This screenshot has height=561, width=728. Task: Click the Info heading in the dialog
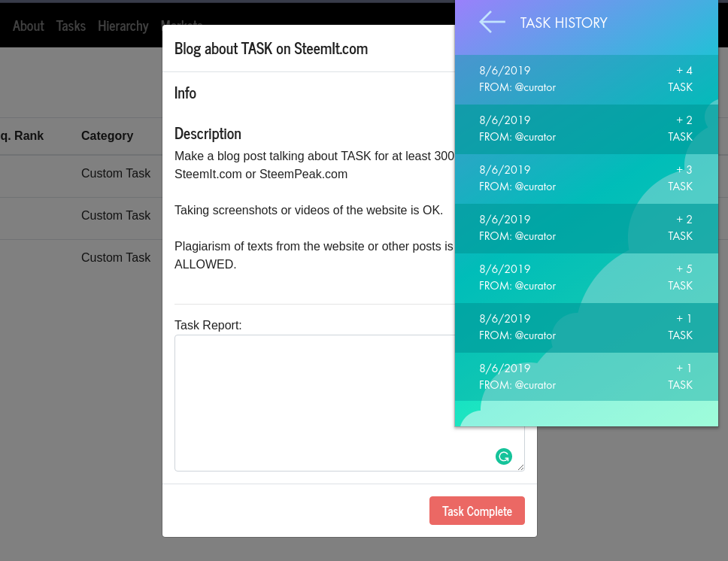point(185,93)
